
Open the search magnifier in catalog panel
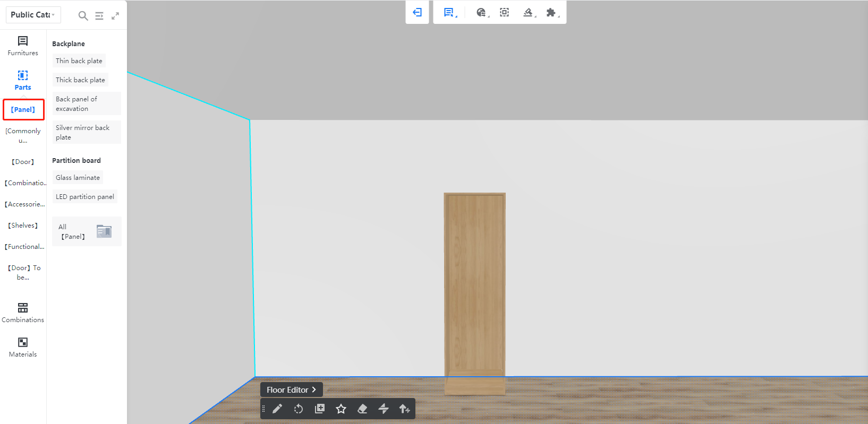point(83,16)
